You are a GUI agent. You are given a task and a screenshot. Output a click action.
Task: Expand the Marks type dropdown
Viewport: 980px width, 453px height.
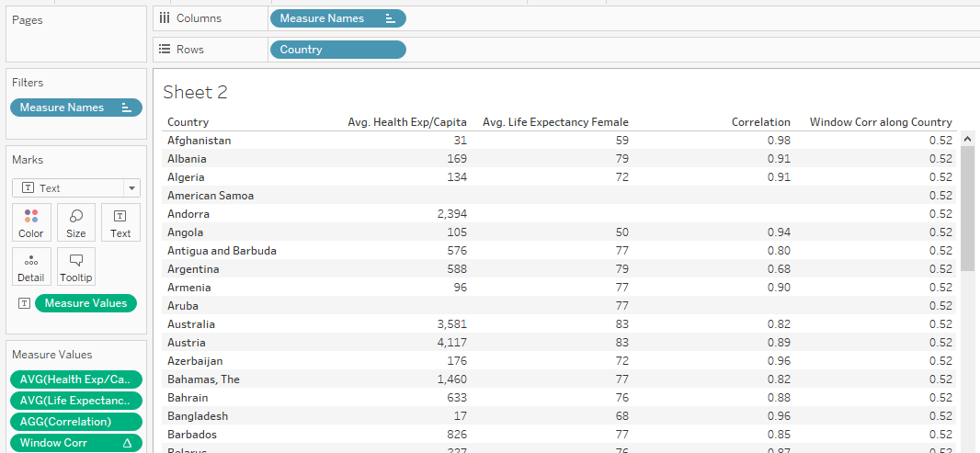click(132, 188)
